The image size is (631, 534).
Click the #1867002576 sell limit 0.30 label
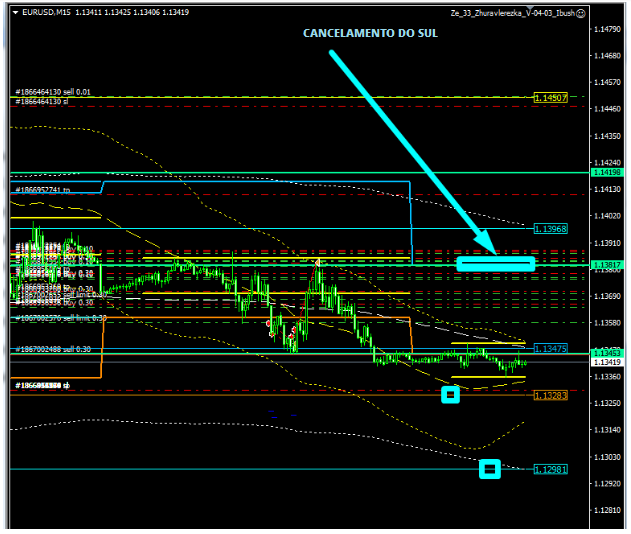click(61, 318)
